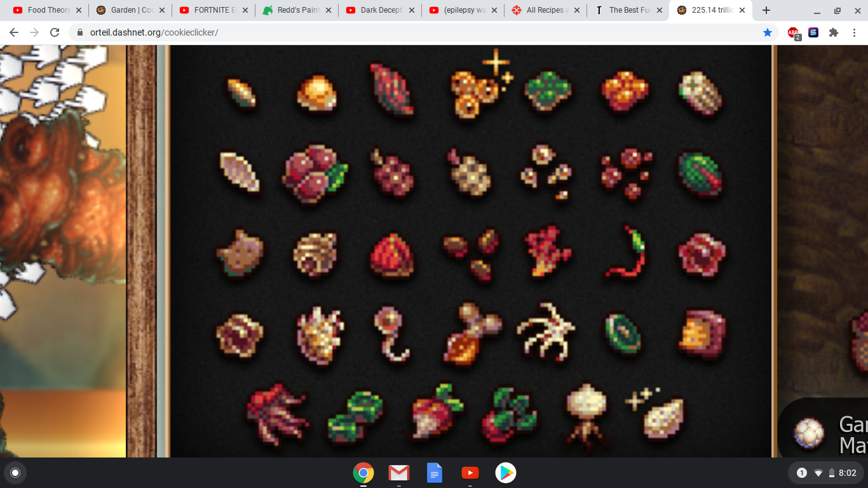The height and width of the screenshot is (488, 868).
Task: Reload the Cookie Clicker page
Action: coord(55,32)
